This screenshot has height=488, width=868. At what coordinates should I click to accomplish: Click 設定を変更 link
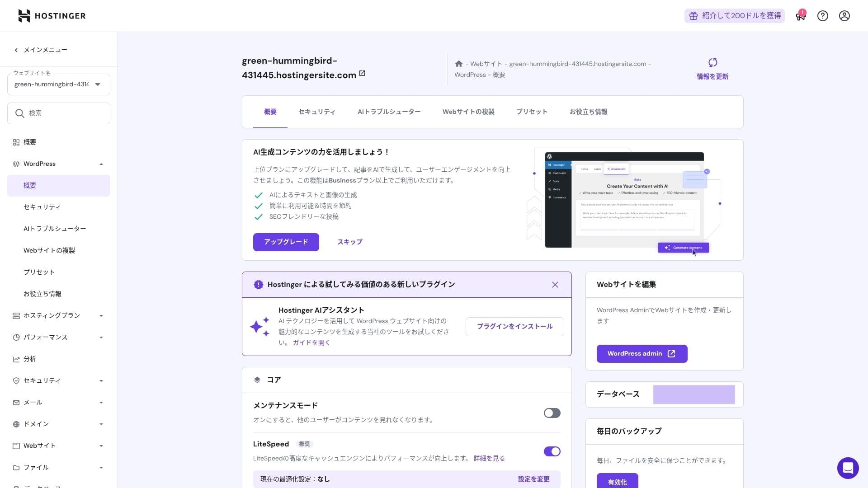click(x=534, y=479)
